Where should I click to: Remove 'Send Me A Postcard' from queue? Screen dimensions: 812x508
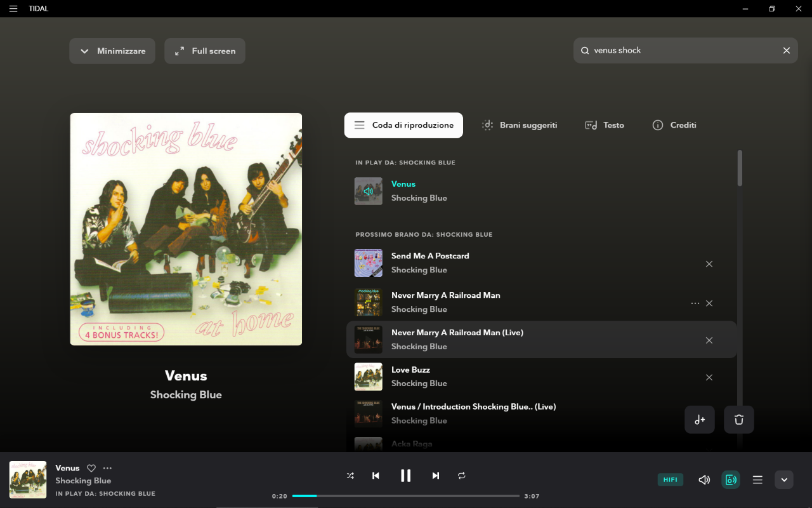click(x=709, y=264)
